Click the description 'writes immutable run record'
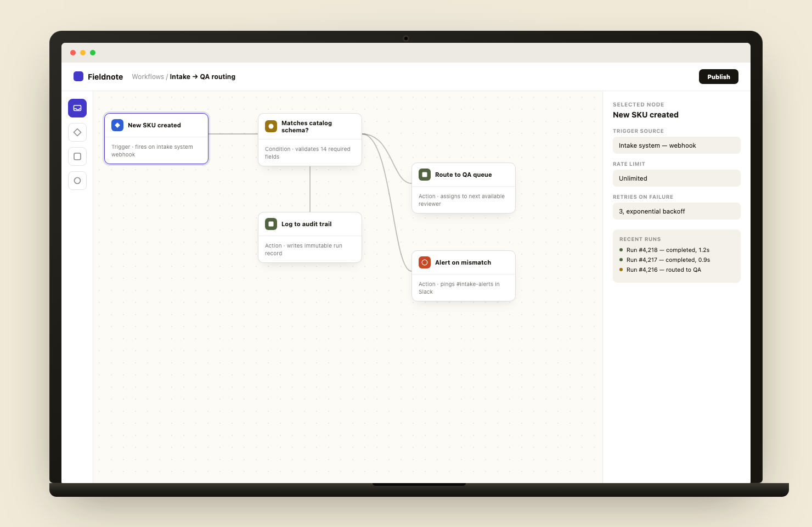812x527 pixels. click(303, 249)
